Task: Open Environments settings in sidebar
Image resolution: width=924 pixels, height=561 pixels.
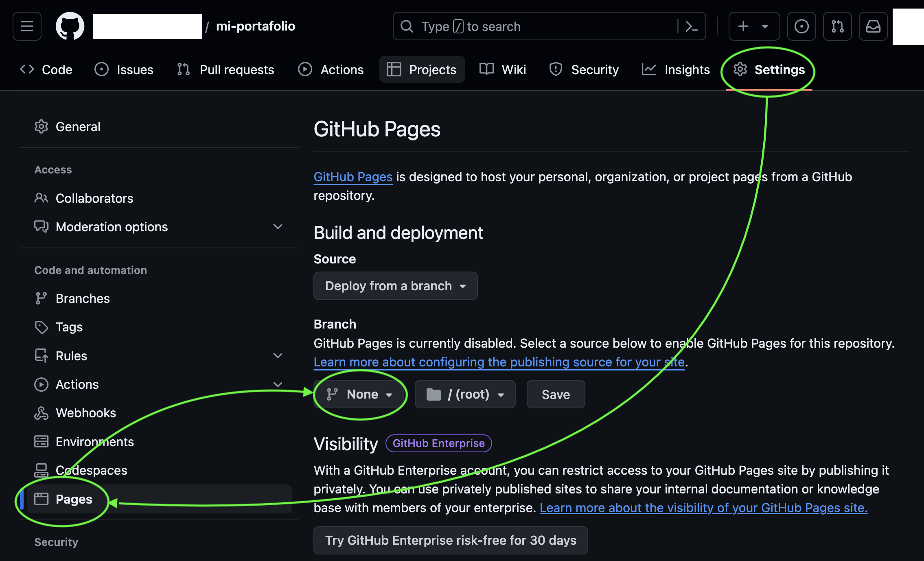Action: click(x=159, y=442)
